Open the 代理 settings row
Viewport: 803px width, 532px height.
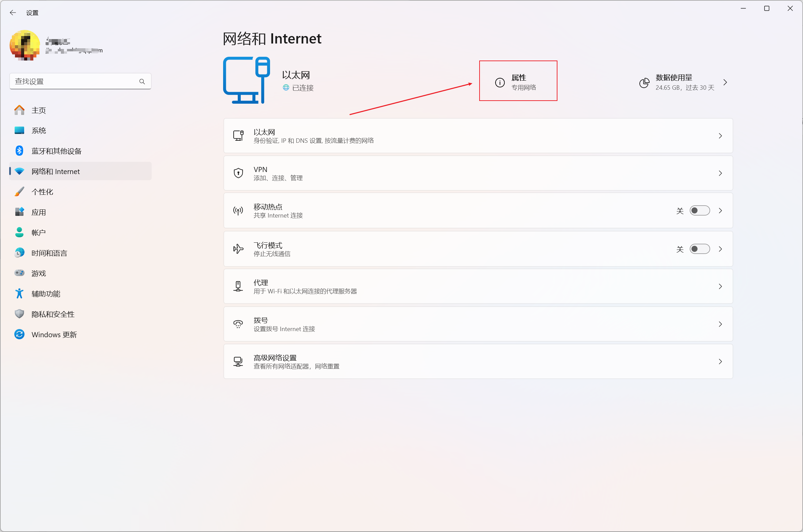[478, 286]
